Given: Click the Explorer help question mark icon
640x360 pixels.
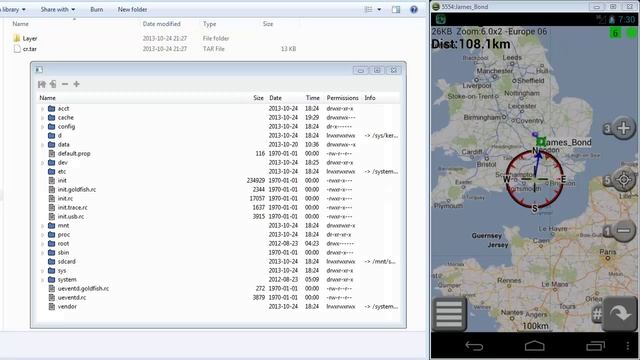Looking at the screenshot, I should tap(414, 9).
